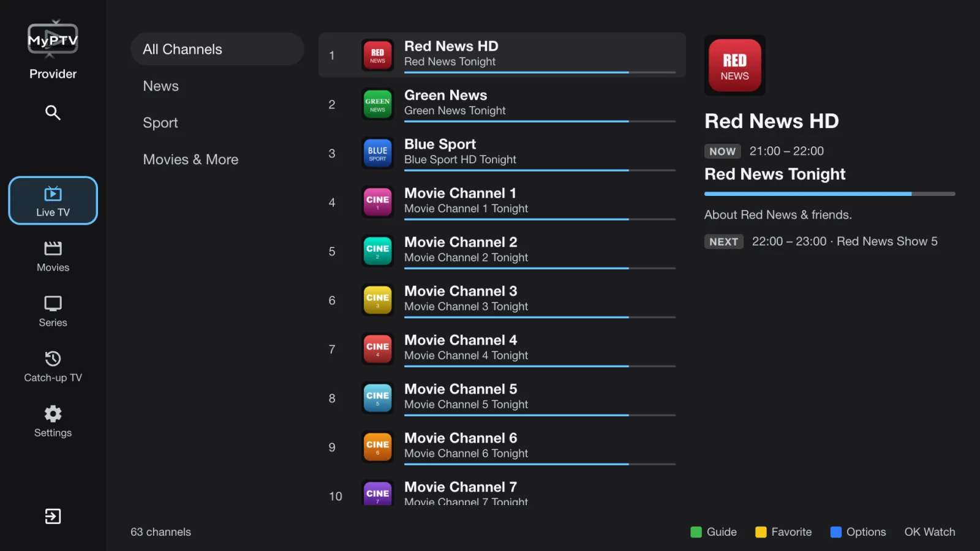The width and height of the screenshot is (980, 551).
Task: Click the NEXT badge in details
Action: (724, 242)
